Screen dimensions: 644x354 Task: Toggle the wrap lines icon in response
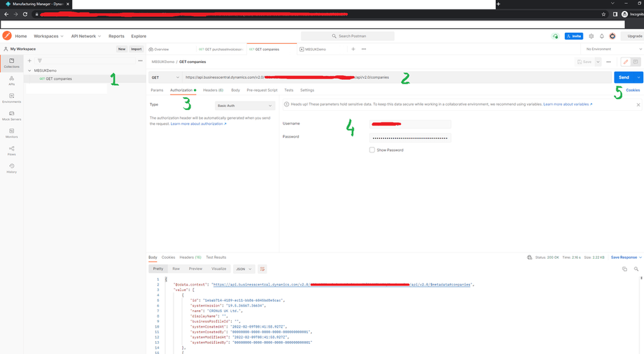coord(262,269)
